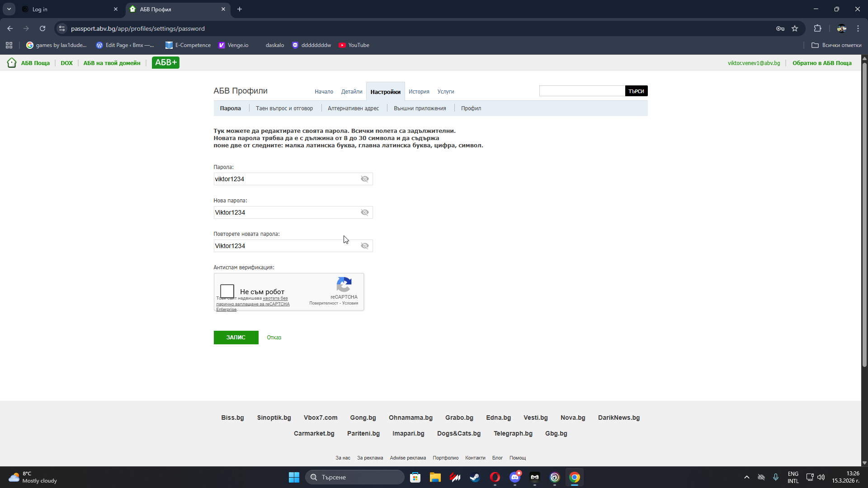Open 'АБВ на твой домейн' link

pos(112,63)
